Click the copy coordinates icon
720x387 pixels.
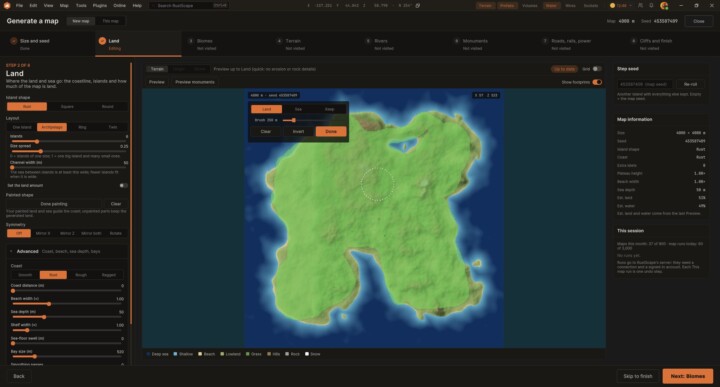[x=417, y=6]
